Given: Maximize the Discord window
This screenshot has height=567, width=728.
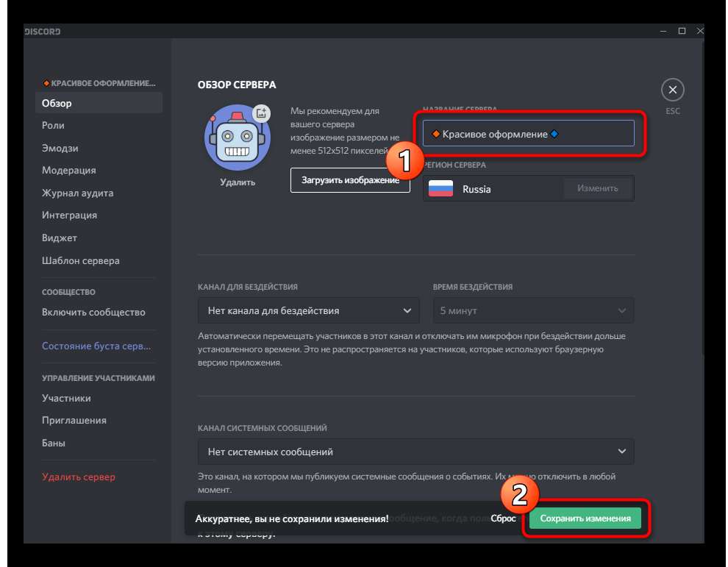Looking at the screenshot, I should click(x=682, y=31).
